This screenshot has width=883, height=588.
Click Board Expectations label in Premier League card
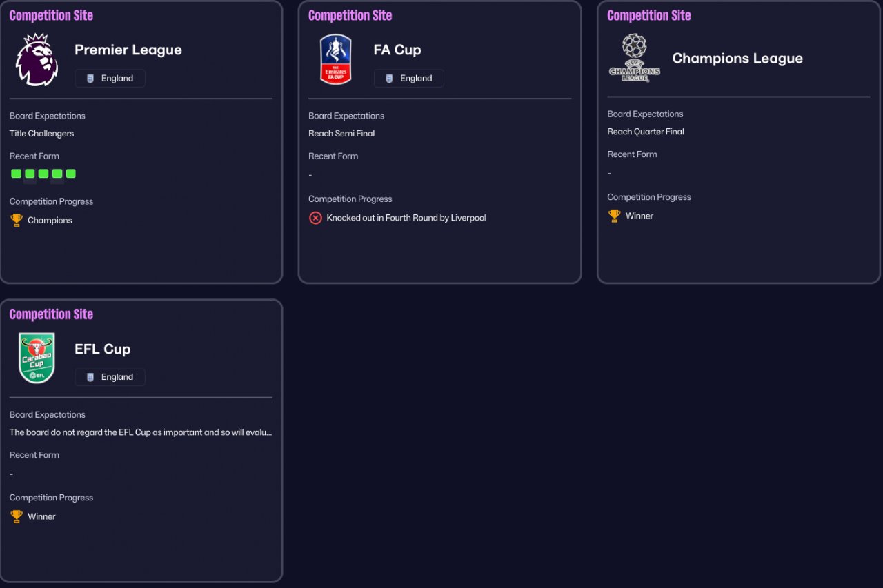(x=48, y=116)
